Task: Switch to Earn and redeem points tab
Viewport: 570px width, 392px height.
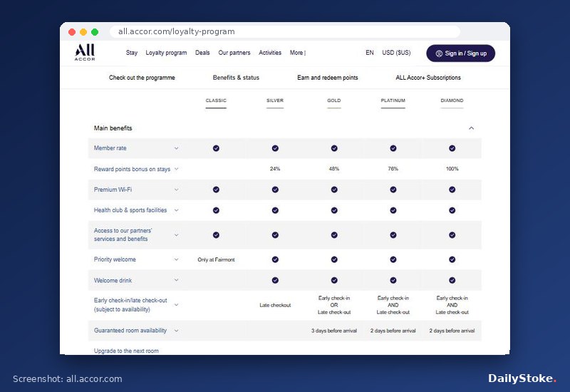Action: [328, 78]
